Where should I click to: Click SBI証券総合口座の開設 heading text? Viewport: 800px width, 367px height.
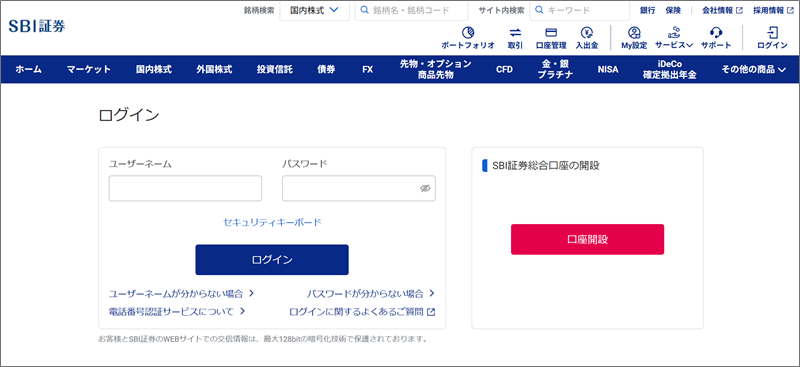(x=546, y=165)
